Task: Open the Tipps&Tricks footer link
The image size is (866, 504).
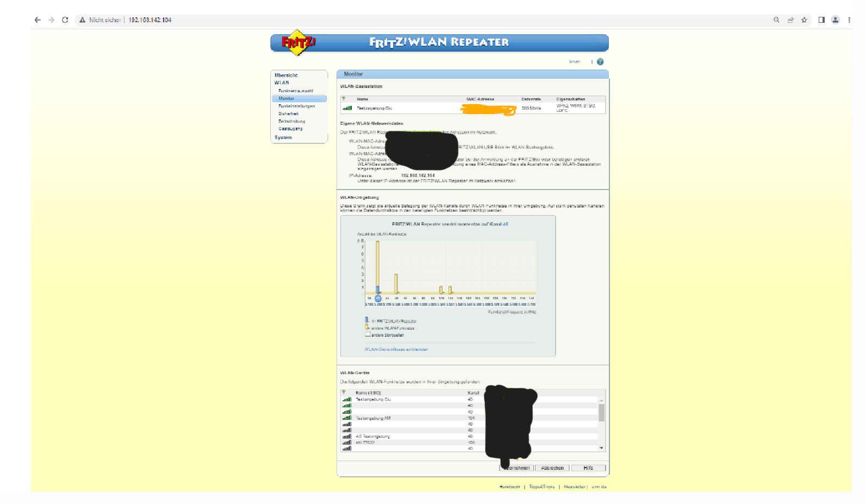Action: (x=542, y=487)
